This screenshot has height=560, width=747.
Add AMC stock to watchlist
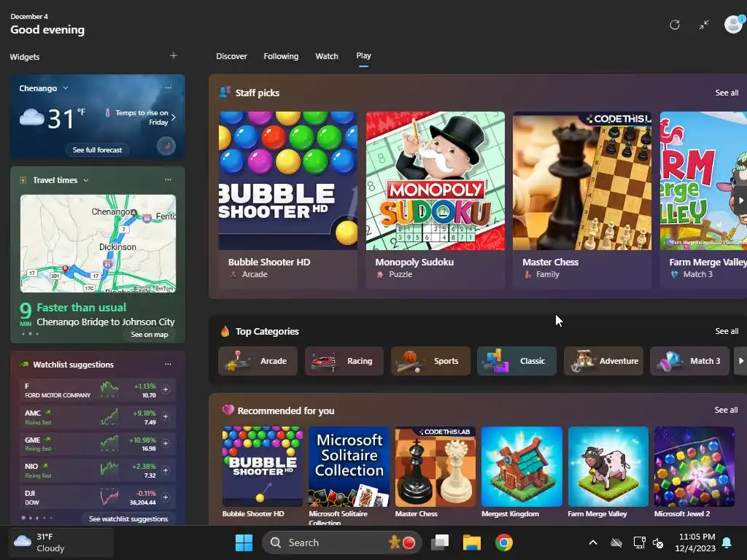pyautogui.click(x=166, y=416)
